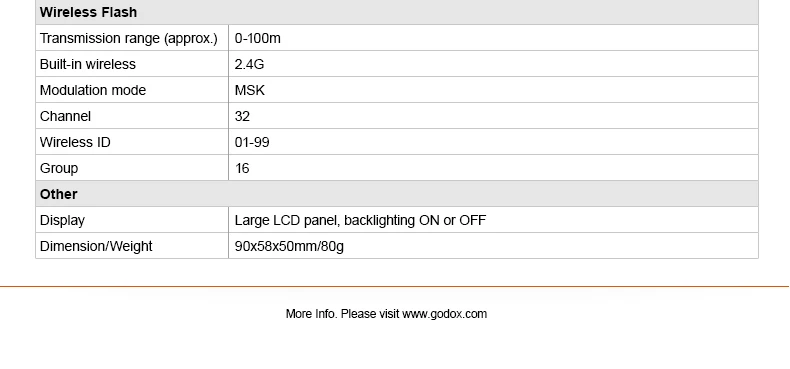The height and width of the screenshot is (369, 790).
Task: Click the www.godox.com website text
Action: [x=444, y=314]
